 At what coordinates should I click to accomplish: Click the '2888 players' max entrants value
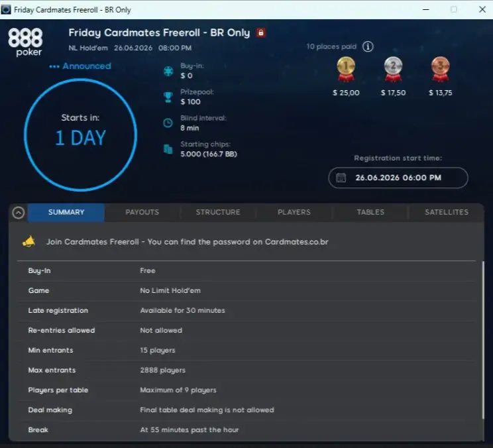tap(162, 370)
